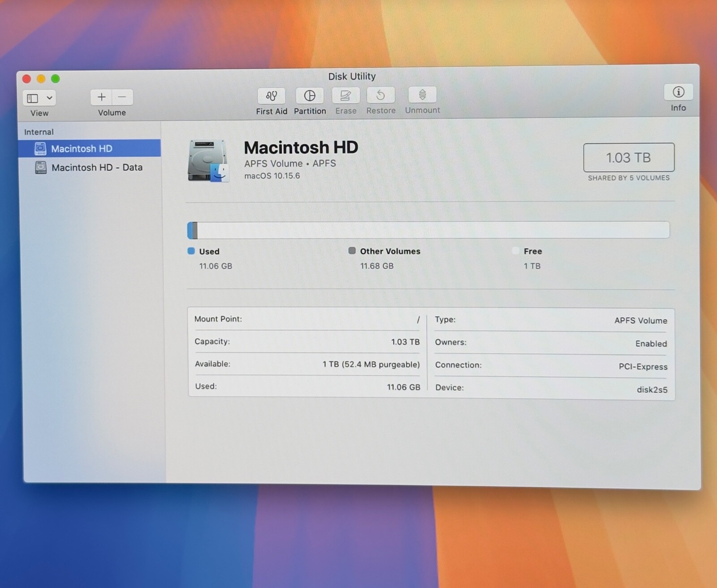717x588 pixels.
Task: Click the gray Other Volumes swatch
Action: click(352, 251)
